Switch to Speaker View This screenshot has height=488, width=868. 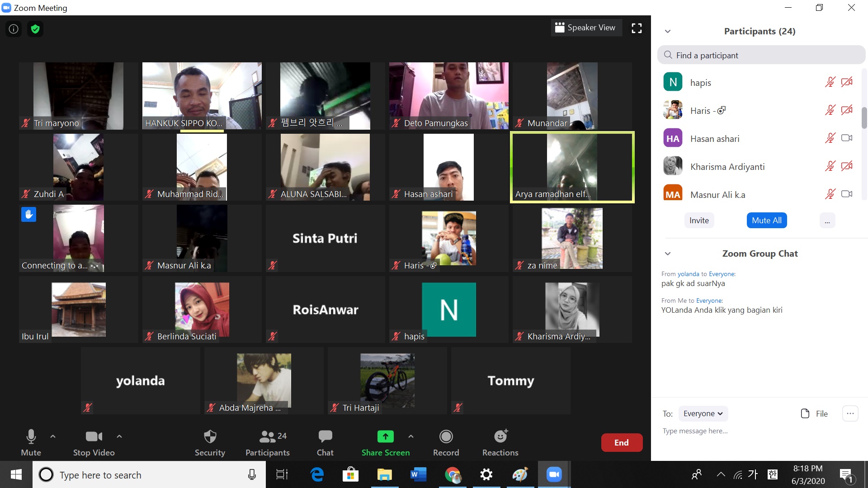click(586, 28)
